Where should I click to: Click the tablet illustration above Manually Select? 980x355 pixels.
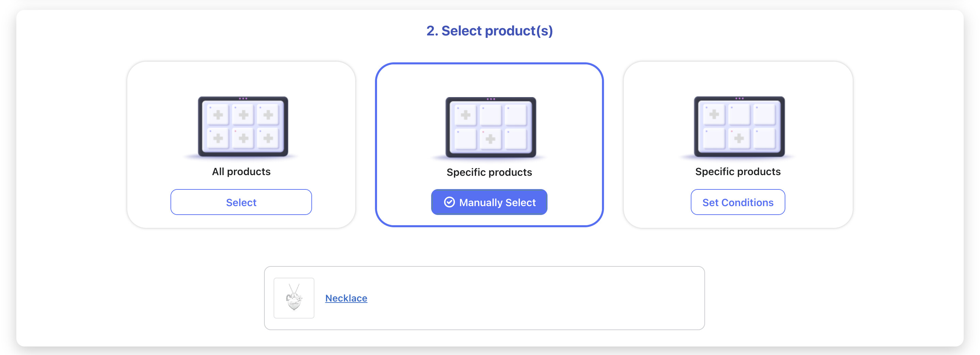[x=490, y=127]
